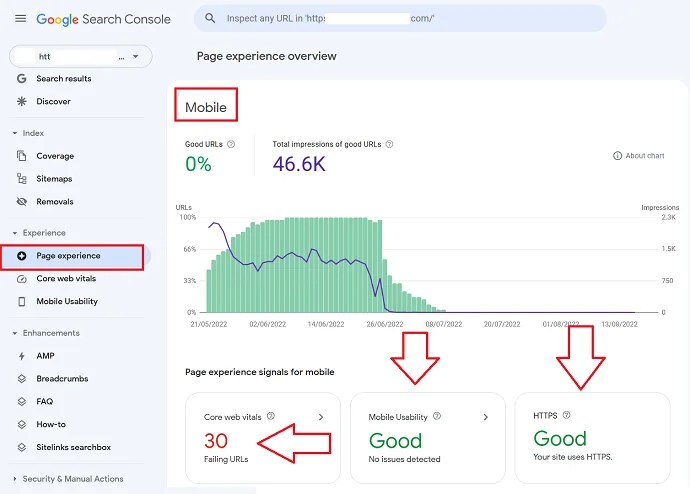Click the URL inspection search field
This screenshot has height=494, width=690.
pyautogui.click(x=400, y=18)
